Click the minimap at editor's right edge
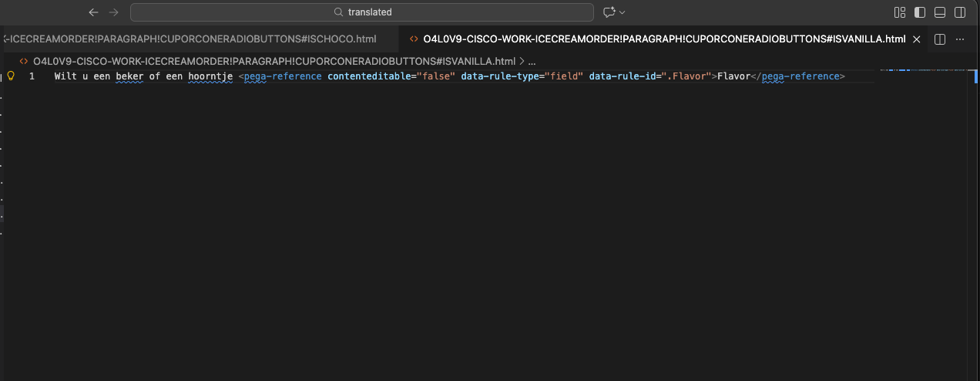The width and height of the screenshot is (980, 381). [925, 71]
